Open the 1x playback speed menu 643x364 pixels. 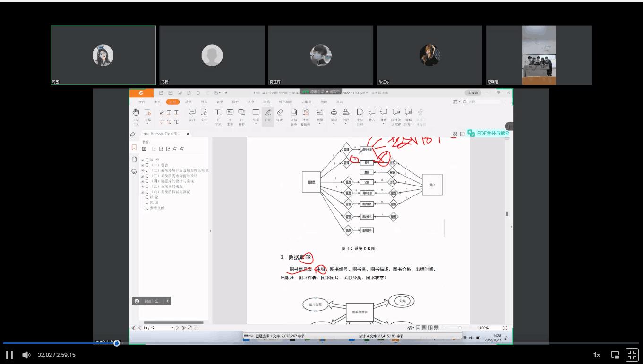597,355
